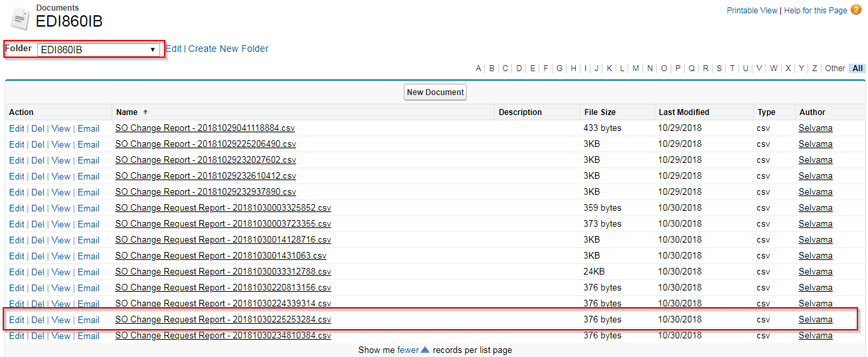Click the Edit link next to Folder dropdown
868x357 pixels.
pyautogui.click(x=173, y=49)
